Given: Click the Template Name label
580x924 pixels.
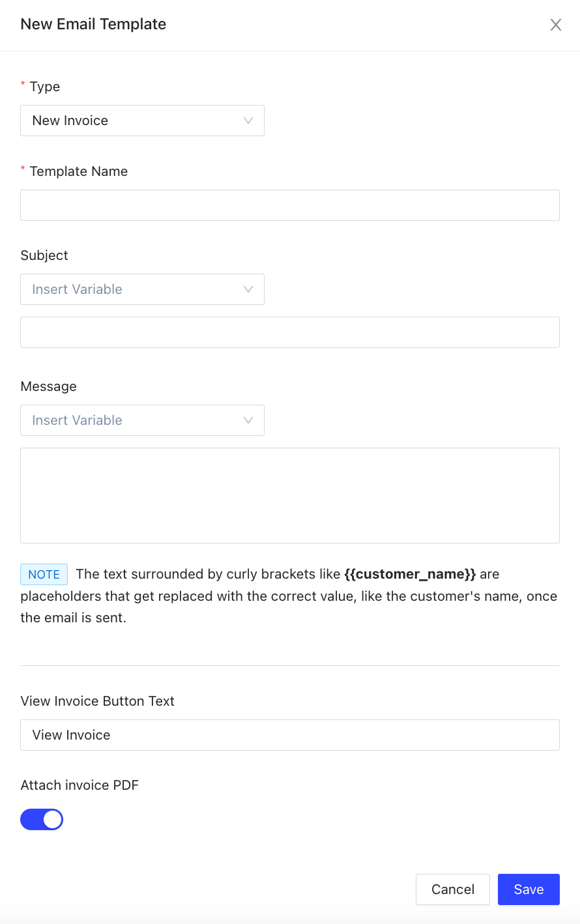Looking at the screenshot, I should tap(78, 171).
